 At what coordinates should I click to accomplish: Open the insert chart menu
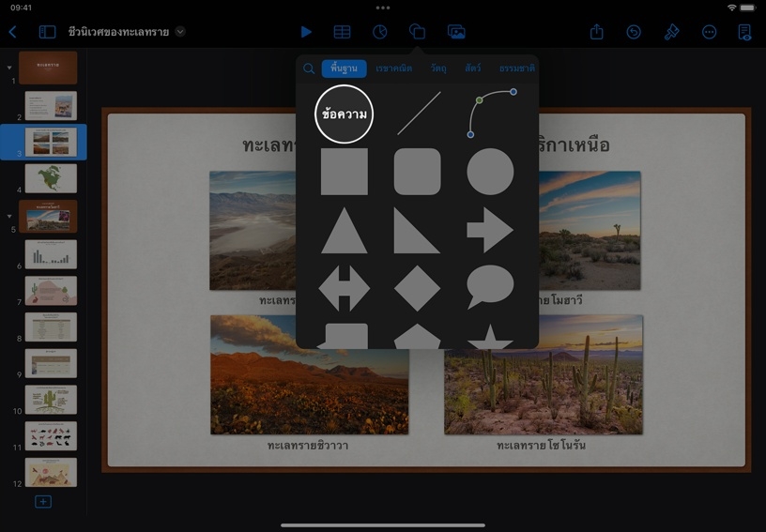[379, 32]
